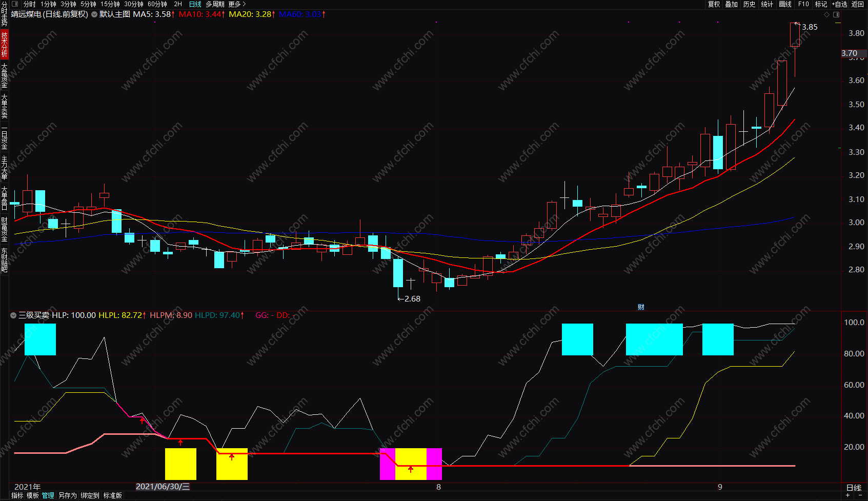Open the 大单盘口 sidebar tab
The width and height of the screenshot is (868, 501).
(x=4, y=198)
